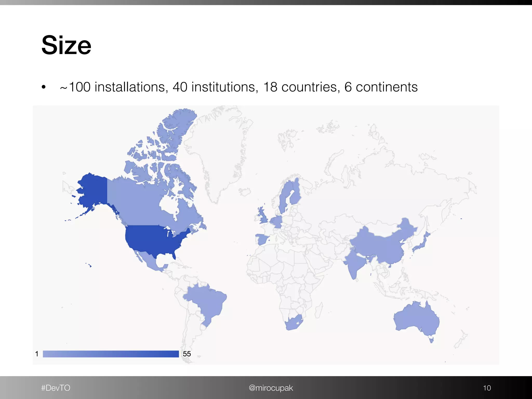Click the 'Size' slide title
The width and height of the screenshot is (532, 399).
pyautogui.click(x=66, y=45)
